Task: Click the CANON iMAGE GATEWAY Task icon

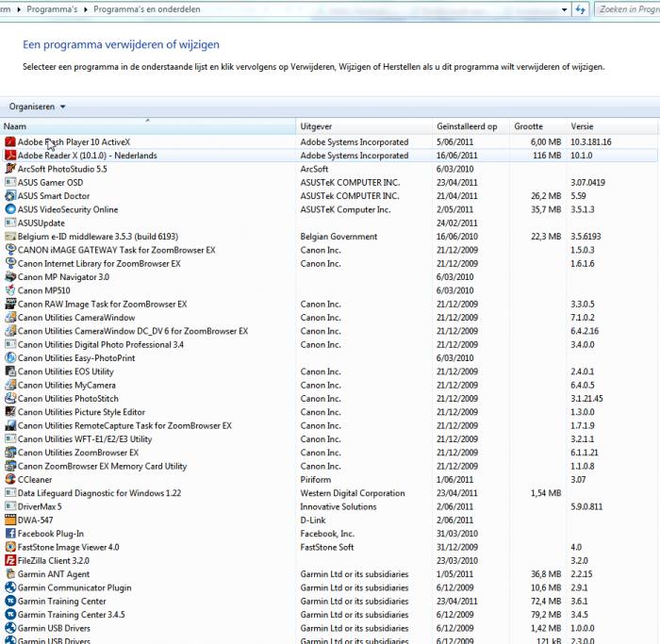Action: (x=10, y=250)
